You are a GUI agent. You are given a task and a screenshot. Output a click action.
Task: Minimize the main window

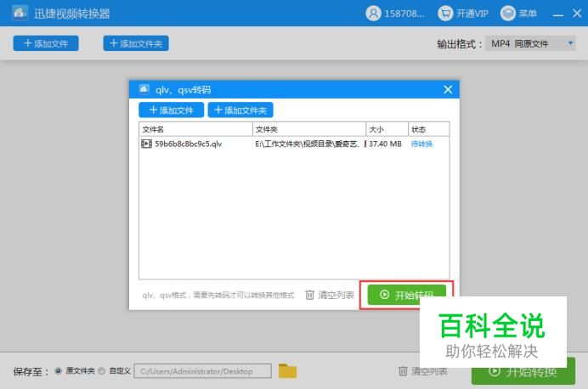pos(558,14)
